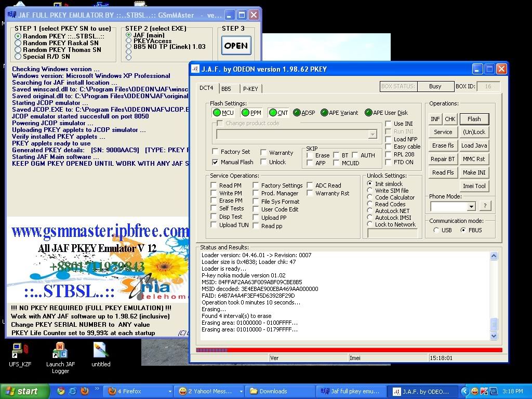
Task: Switch to the DCT4 tab
Action: pos(206,88)
